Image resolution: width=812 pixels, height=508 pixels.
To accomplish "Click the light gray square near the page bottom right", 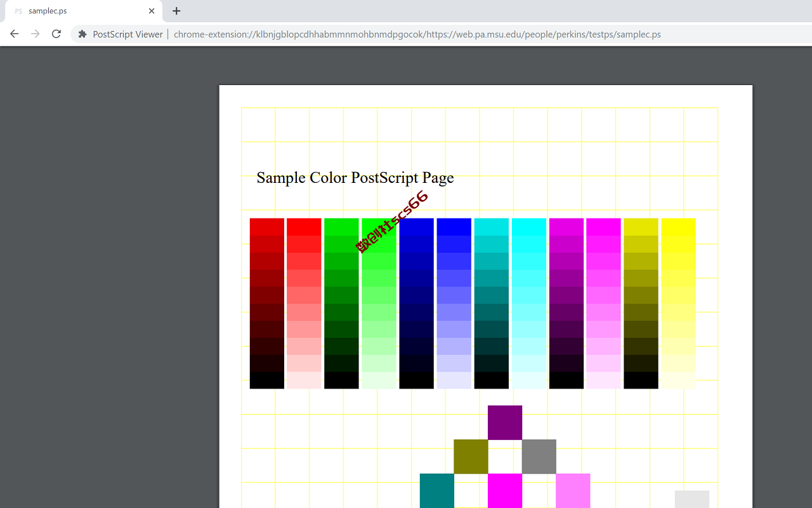I will tap(692, 499).
